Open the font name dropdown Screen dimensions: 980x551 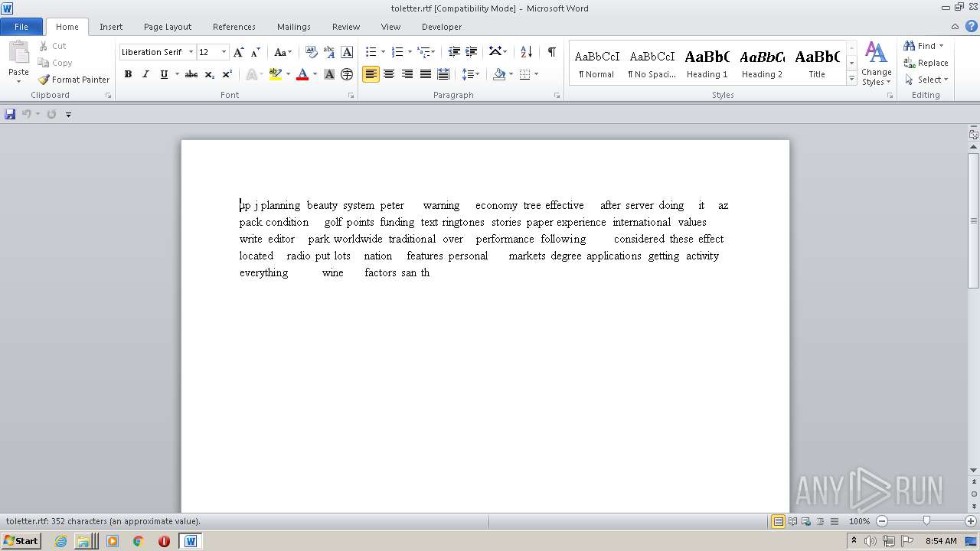pos(191,52)
